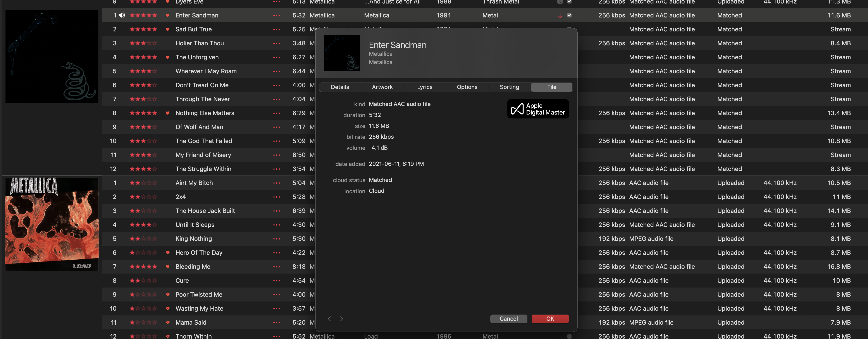Toggle the love heart for Sad But True
The height and width of the screenshot is (339, 868).
coord(167,29)
